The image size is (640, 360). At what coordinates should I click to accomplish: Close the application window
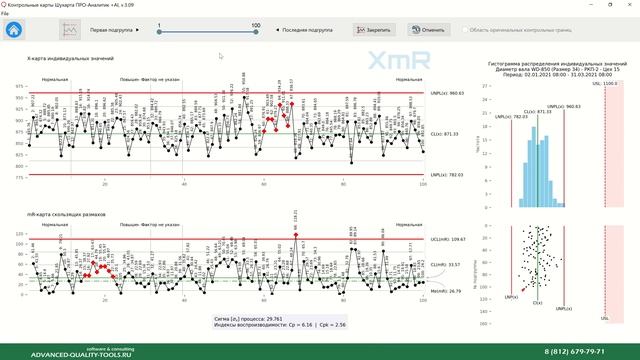point(629,4)
